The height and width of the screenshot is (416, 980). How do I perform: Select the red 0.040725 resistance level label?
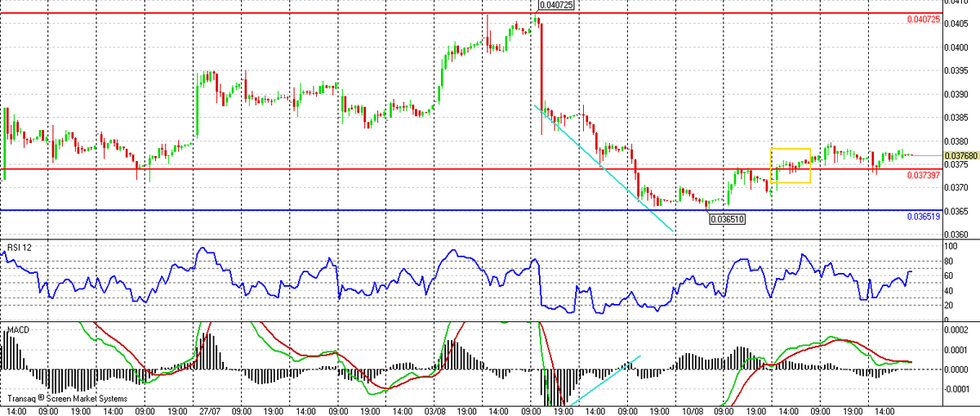click(x=924, y=20)
